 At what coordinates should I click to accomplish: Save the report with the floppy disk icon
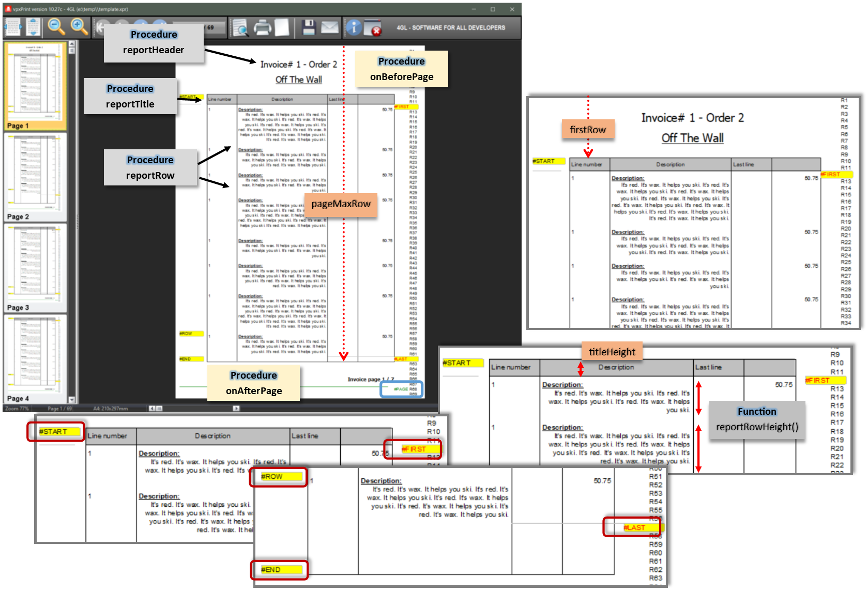pos(309,27)
